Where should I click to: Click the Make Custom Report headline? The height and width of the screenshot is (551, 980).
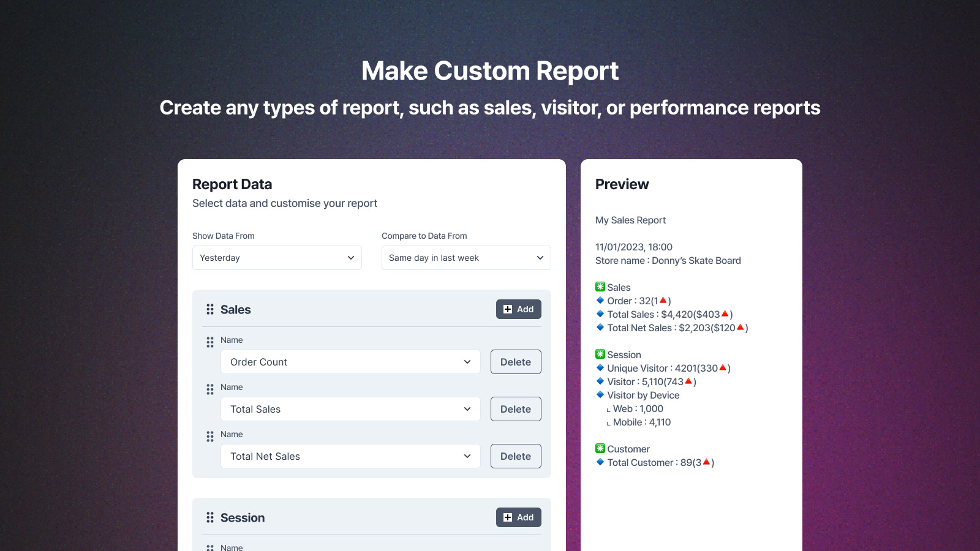click(490, 71)
